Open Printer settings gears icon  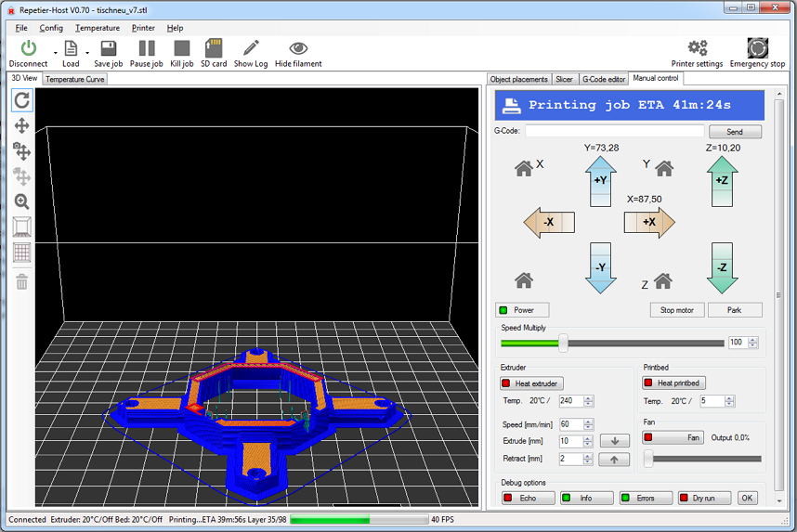[x=697, y=48]
